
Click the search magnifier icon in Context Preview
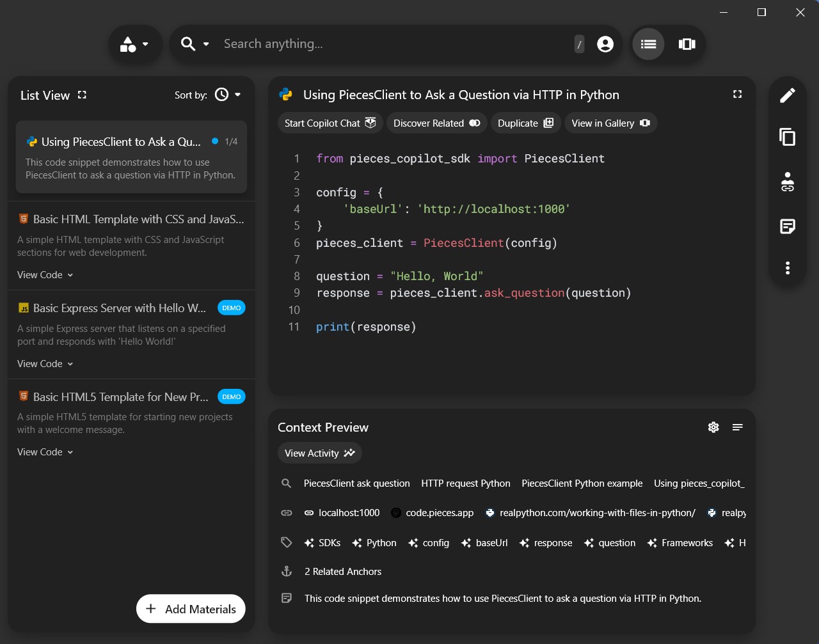(x=287, y=483)
